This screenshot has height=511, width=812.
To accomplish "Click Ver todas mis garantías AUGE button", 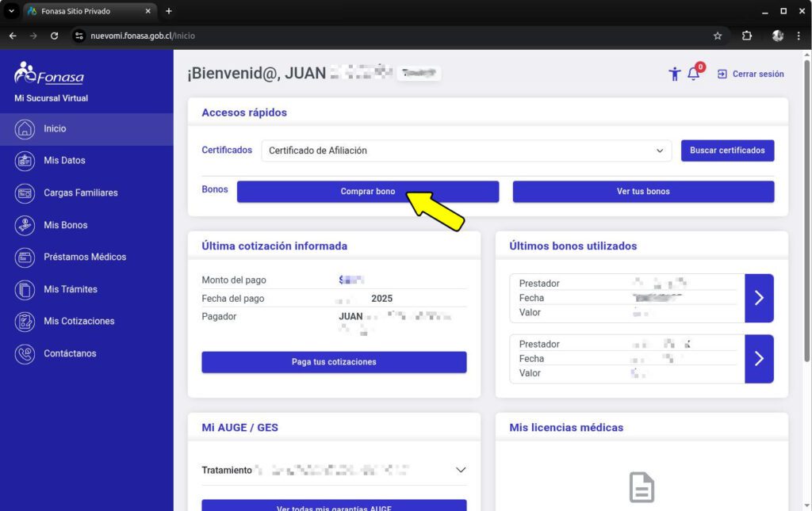I will [334, 505].
